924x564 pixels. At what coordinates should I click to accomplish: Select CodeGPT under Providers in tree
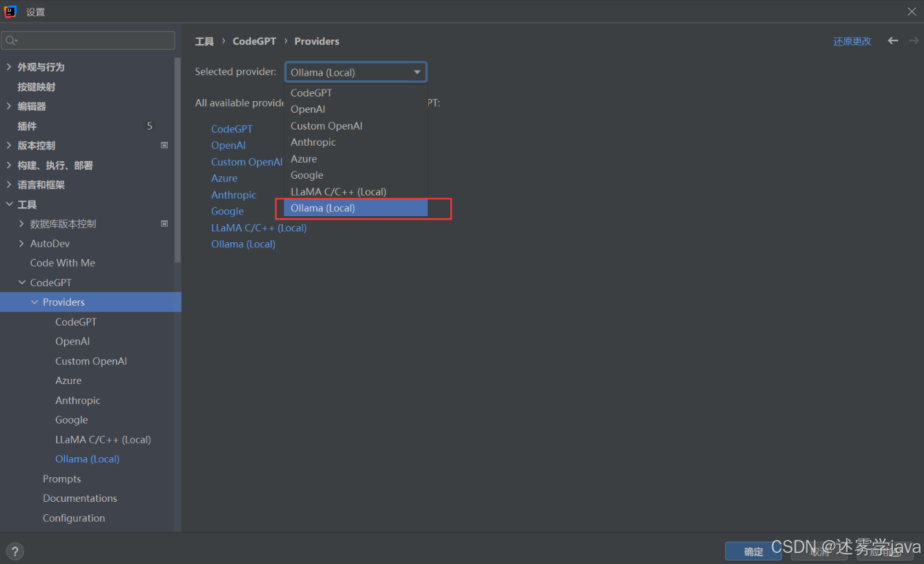[x=76, y=322]
